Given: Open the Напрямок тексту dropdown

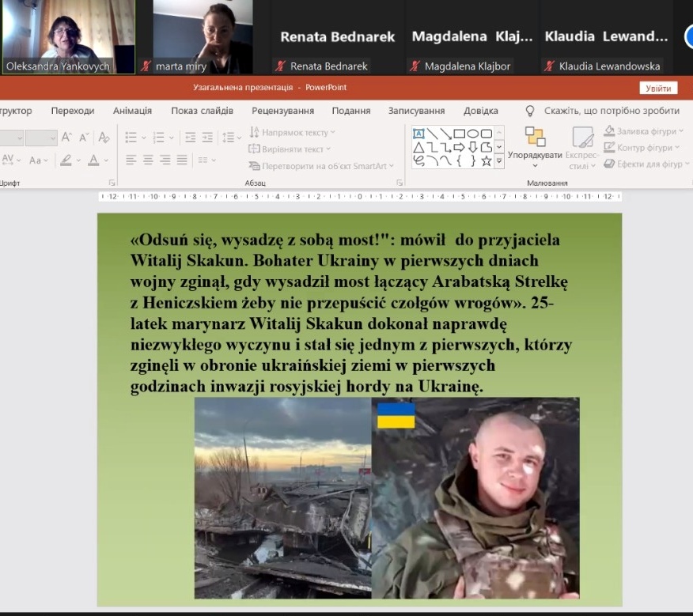Looking at the screenshot, I should click(x=293, y=132).
